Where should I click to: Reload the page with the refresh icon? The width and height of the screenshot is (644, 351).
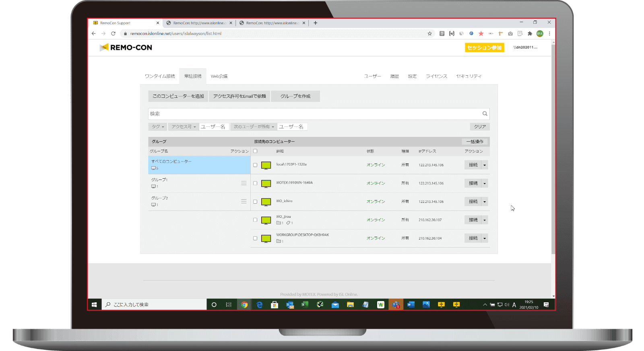coord(113,33)
